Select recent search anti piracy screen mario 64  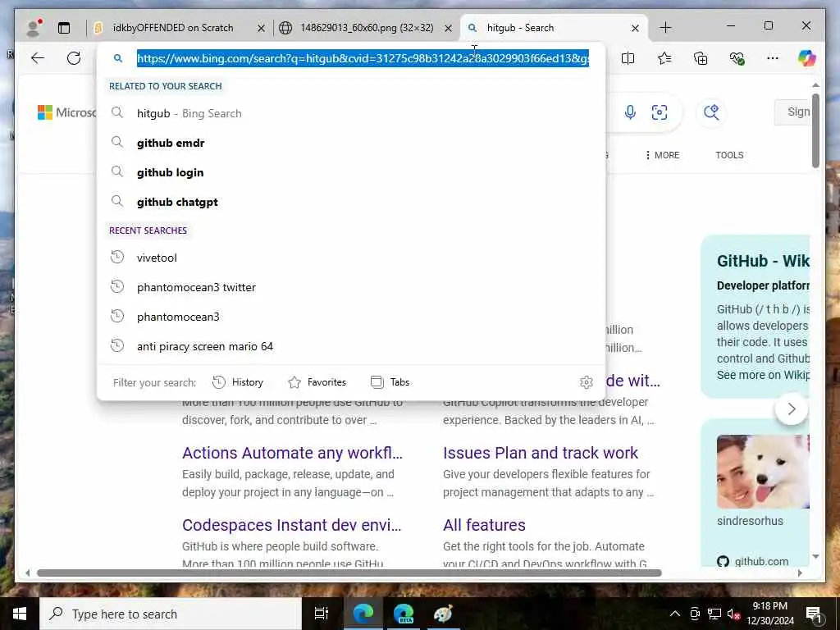[351, 346]
